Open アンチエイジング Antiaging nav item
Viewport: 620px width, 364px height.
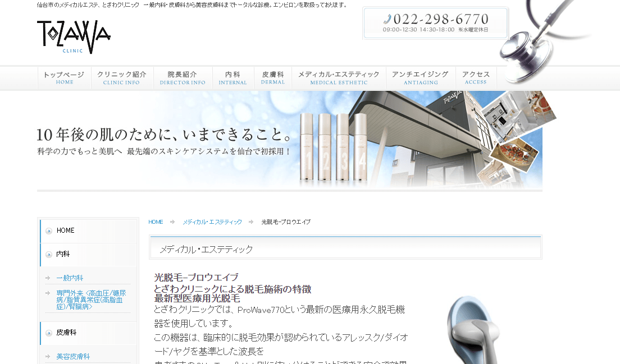tap(420, 78)
